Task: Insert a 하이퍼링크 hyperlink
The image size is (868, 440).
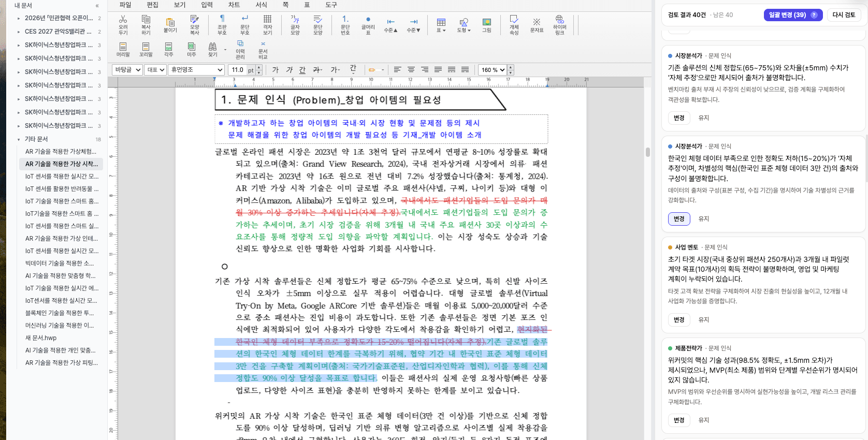Action: coord(560,24)
